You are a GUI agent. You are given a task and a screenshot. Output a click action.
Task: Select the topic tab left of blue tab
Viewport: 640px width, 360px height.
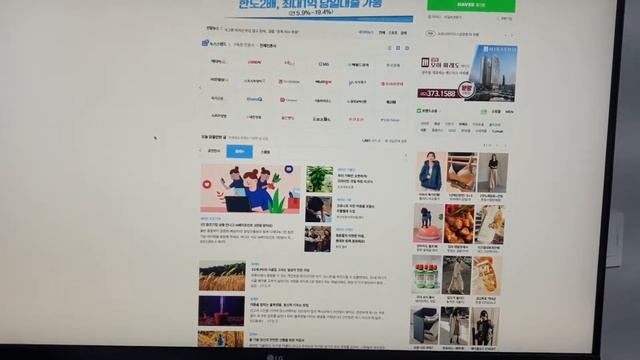point(214,151)
